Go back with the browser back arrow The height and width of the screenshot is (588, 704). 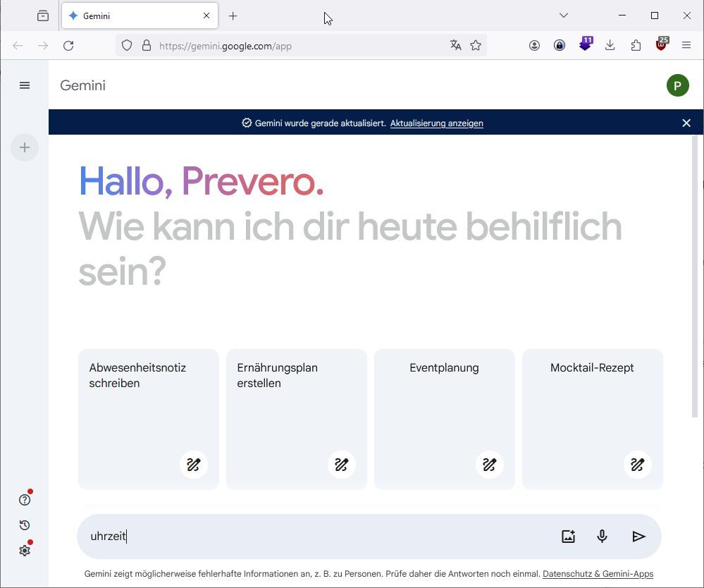[18, 45]
